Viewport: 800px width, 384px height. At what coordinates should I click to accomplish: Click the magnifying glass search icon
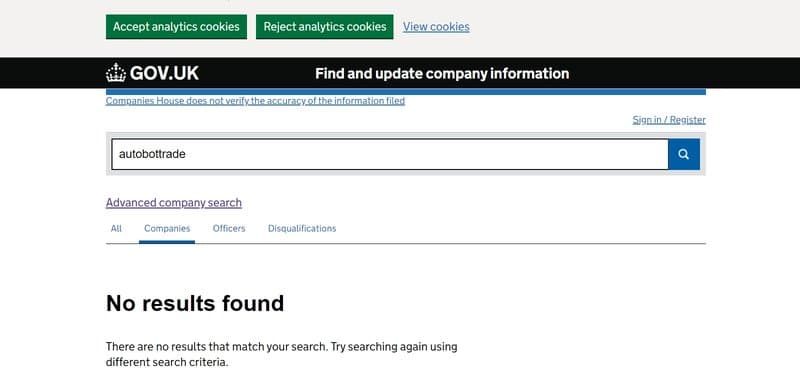click(x=684, y=154)
